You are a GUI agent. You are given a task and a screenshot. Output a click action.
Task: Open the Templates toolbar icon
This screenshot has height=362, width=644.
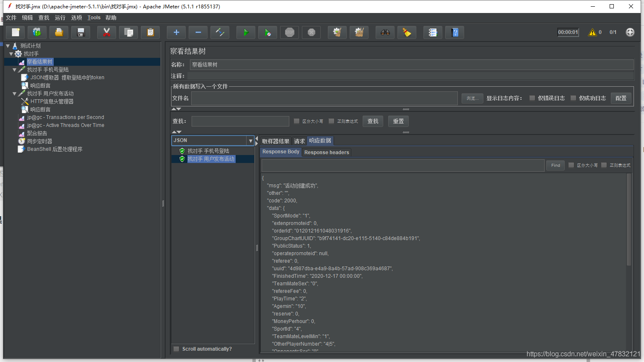pos(37,32)
